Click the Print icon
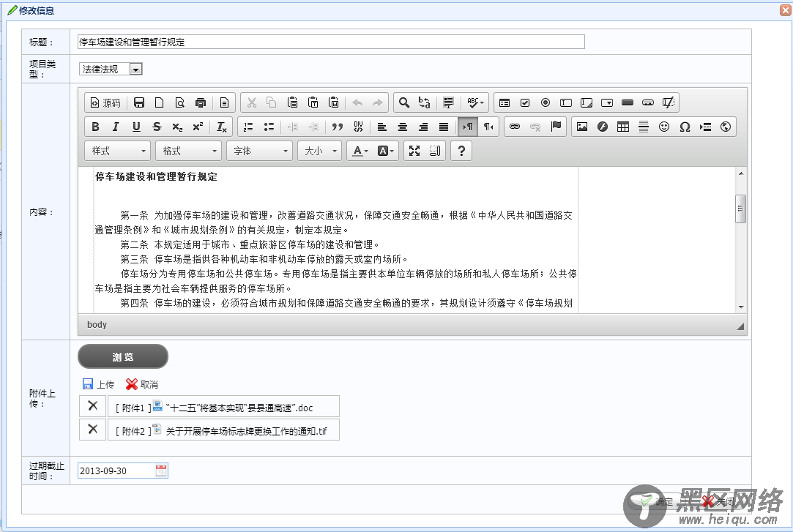Screen dimensions: 793x532 click(x=201, y=102)
